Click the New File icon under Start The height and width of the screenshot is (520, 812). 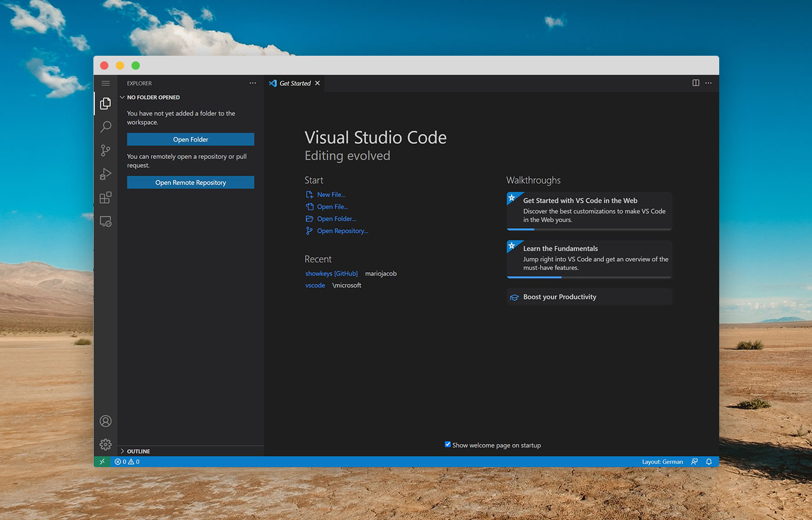click(309, 195)
